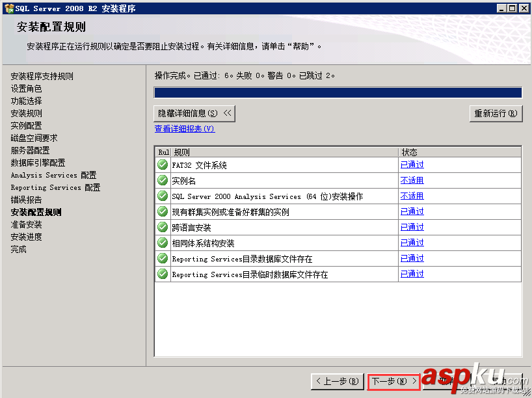Click check icon for Reporting Services目录临时数据库文件存在

click(x=163, y=274)
